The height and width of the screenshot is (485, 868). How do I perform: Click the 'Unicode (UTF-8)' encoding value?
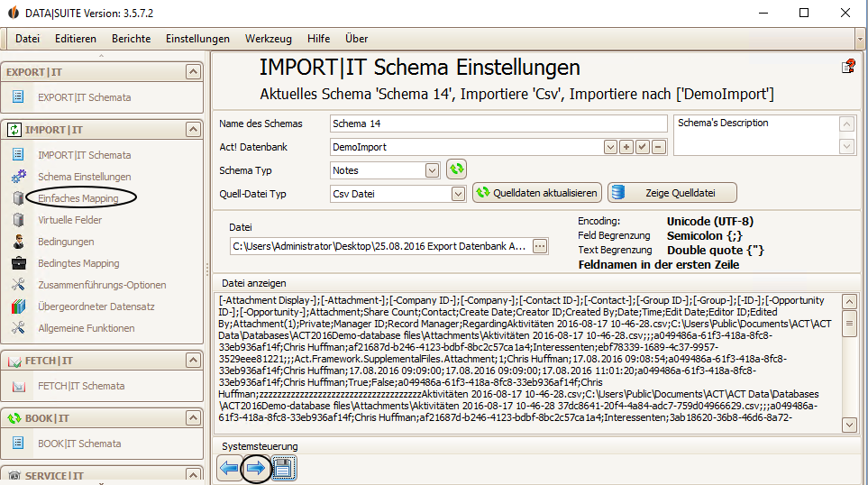point(709,222)
